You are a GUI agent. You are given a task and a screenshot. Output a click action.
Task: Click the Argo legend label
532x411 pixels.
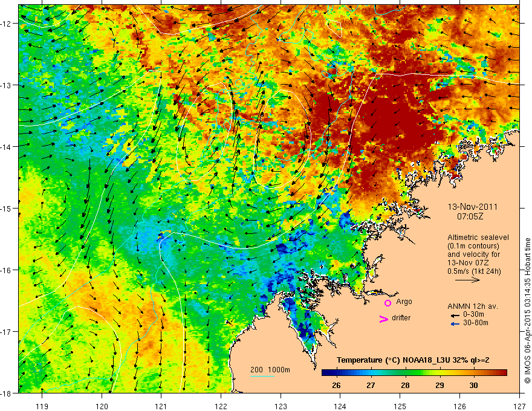(404, 302)
